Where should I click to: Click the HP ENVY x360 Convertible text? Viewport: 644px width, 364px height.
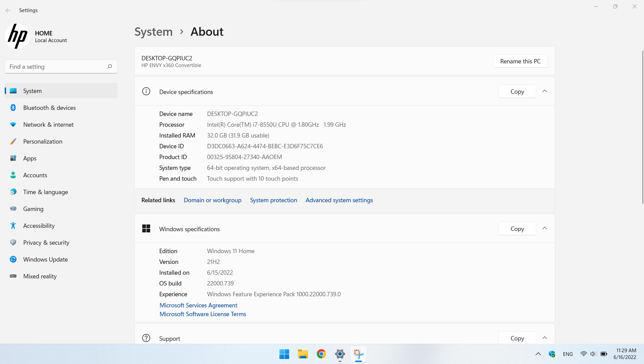point(171,65)
